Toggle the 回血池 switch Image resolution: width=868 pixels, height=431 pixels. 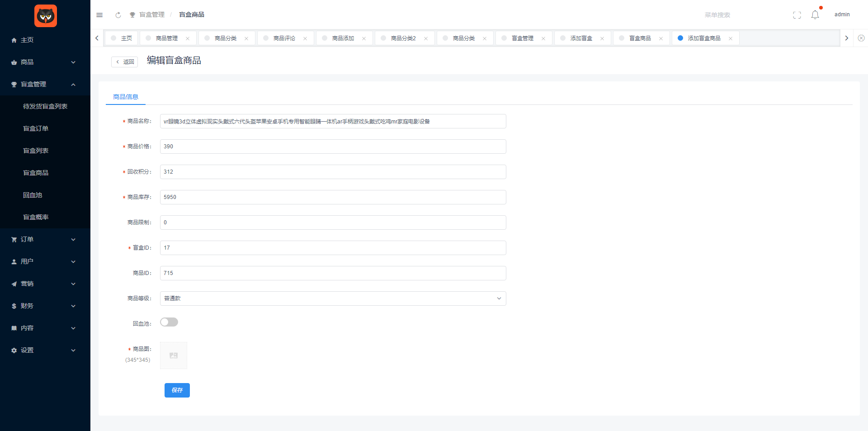tap(169, 322)
